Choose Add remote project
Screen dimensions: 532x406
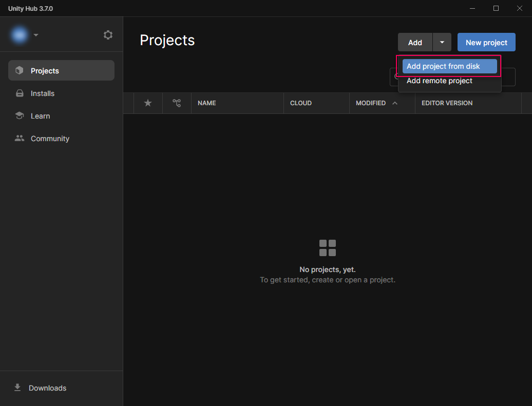tap(449, 81)
